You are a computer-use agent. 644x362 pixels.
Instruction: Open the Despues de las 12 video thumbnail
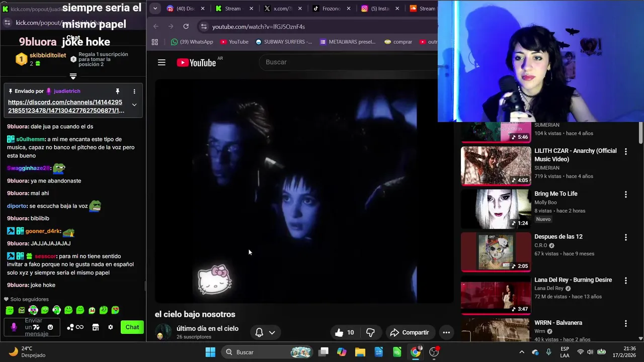pyautogui.click(x=496, y=251)
